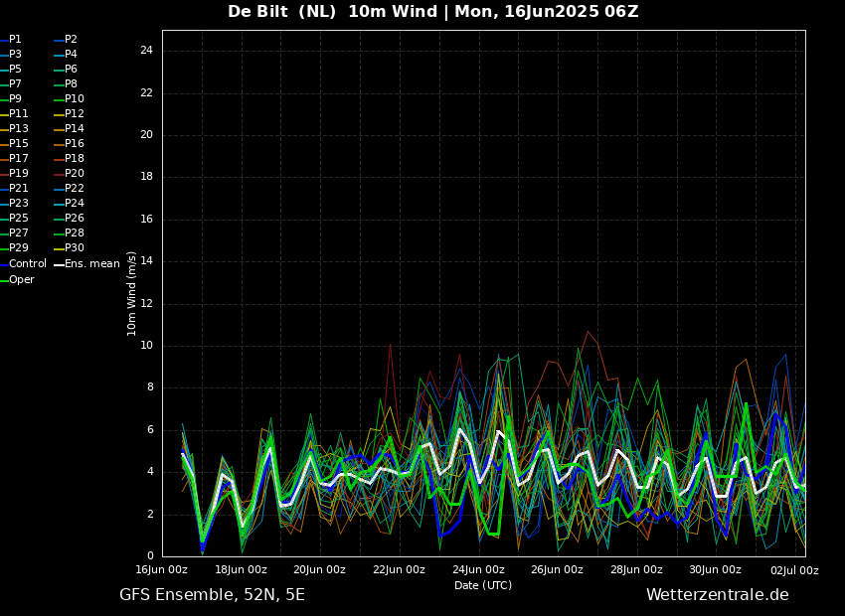Click the 24 value on the y-axis
Viewport: 845px width, 616px height.
pos(146,51)
